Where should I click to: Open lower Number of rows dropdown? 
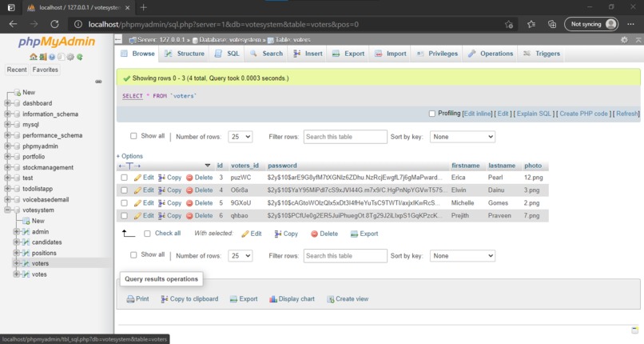(241, 256)
